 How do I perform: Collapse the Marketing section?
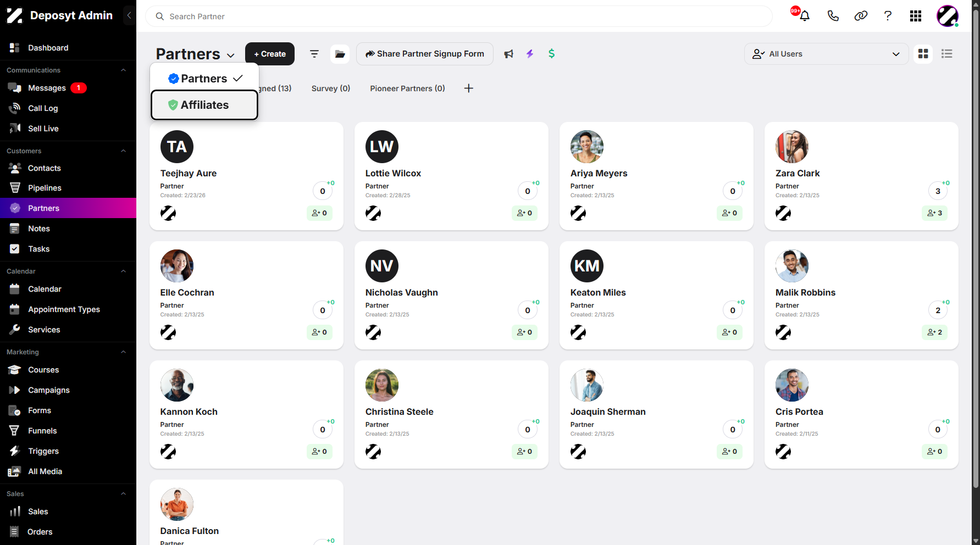123,352
